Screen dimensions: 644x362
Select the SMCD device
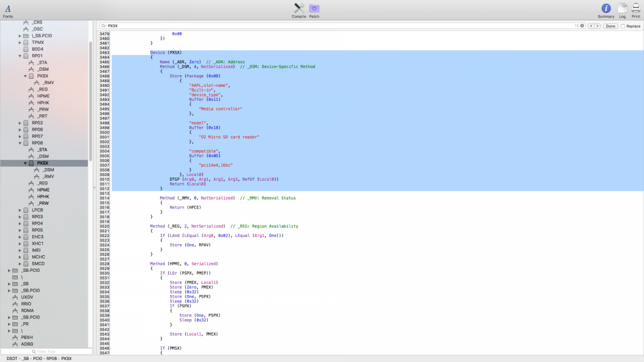click(38, 264)
